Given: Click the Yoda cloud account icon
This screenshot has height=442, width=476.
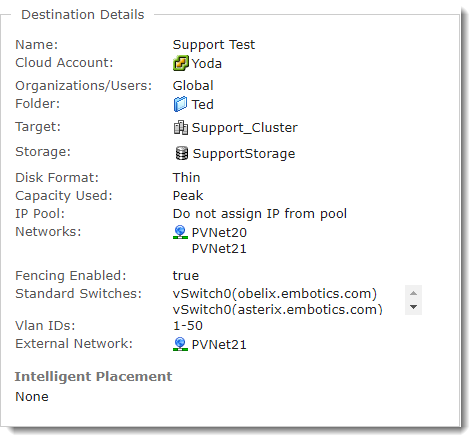Looking at the screenshot, I should click(181, 63).
